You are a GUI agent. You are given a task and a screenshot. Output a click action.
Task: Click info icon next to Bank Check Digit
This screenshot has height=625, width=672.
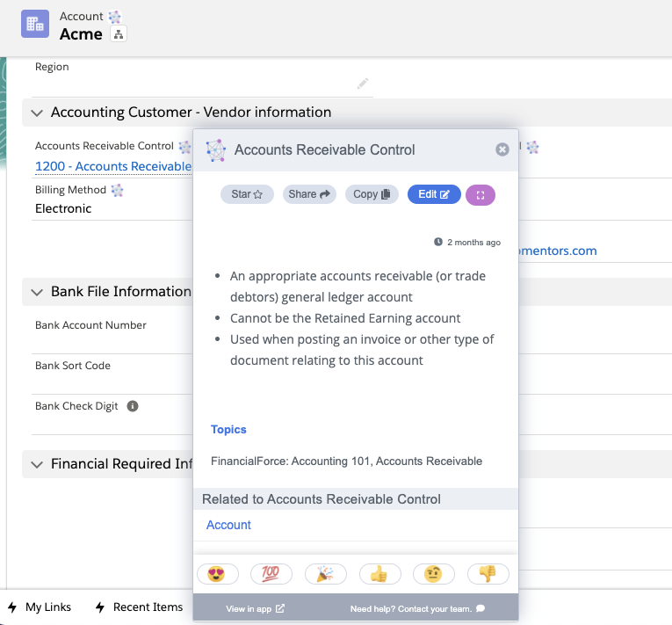point(133,406)
